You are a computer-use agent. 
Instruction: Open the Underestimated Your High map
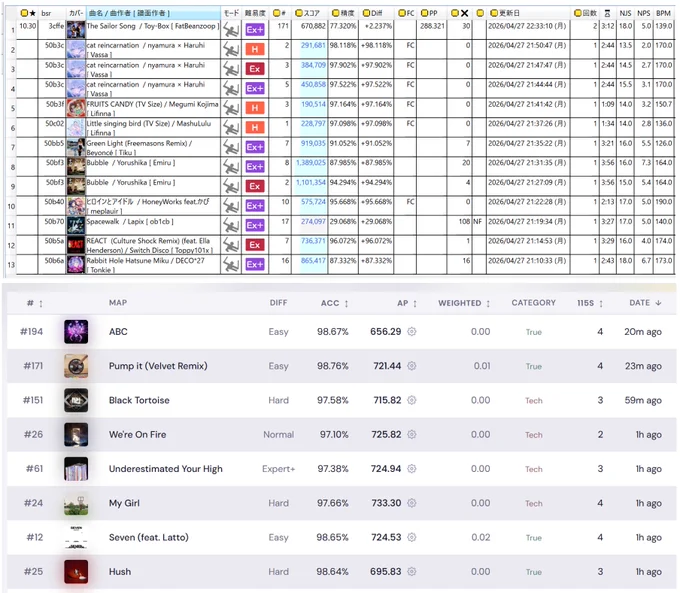pyautogui.click(x=166, y=469)
